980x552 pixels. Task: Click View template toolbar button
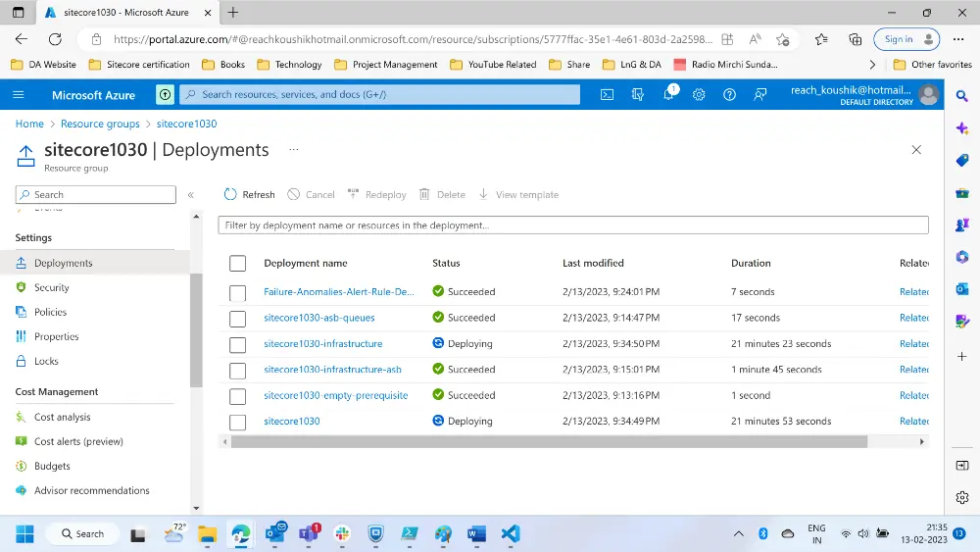(x=518, y=194)
